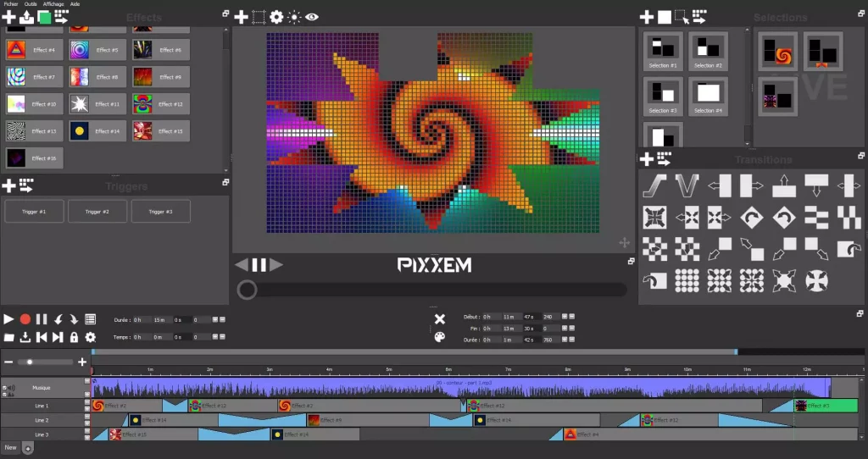The image size is (868, 459).
Task: Open the Fichier menu
Action: [11, 4]
